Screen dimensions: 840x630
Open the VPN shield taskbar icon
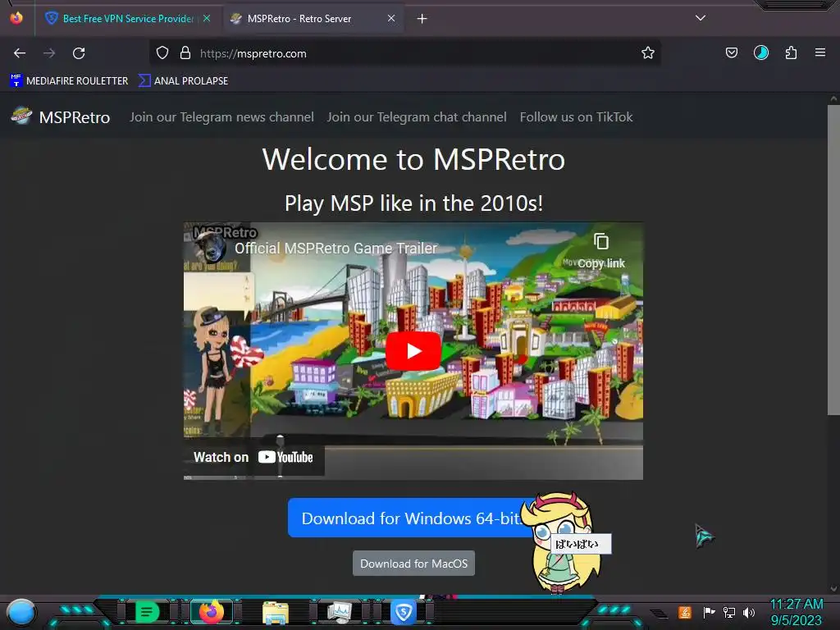pos(403,612)
